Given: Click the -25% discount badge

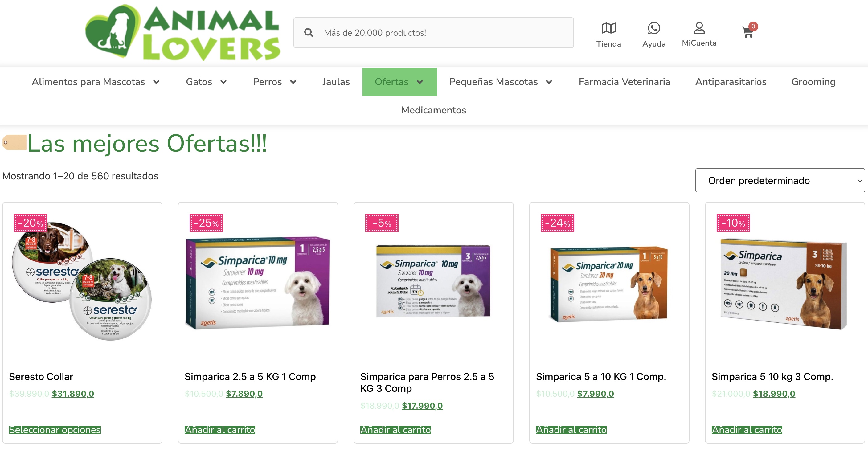Looking at the screenshot, I should tap(206, 223).
